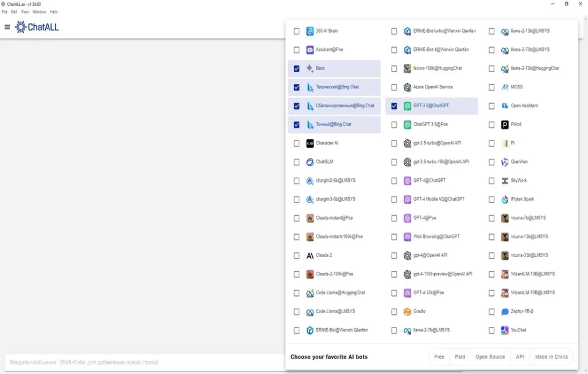Click the iFlytek Spark bot icon
The image size is (588, 374).
(505, 200)
